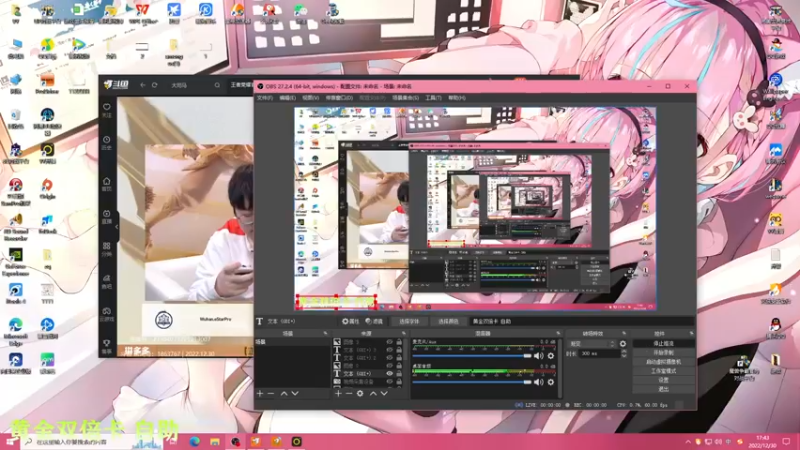
Task: Add a new scene with the plus icon
Action: coord(260,393)
